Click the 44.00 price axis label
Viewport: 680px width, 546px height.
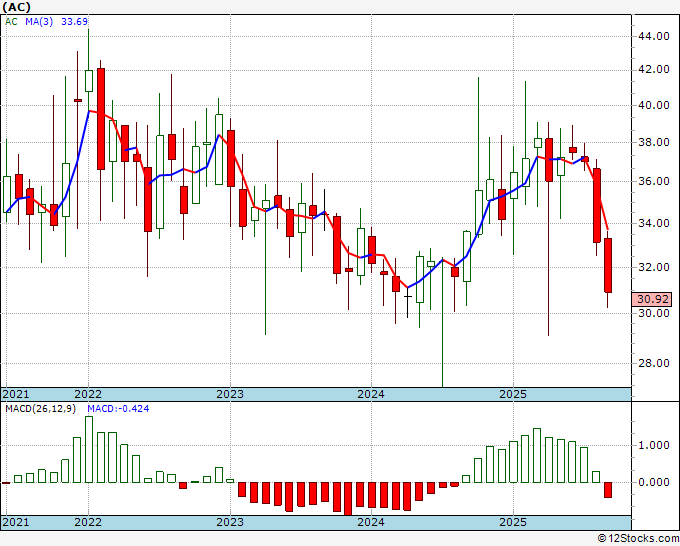pyautogui.click(x=654, y=36)
